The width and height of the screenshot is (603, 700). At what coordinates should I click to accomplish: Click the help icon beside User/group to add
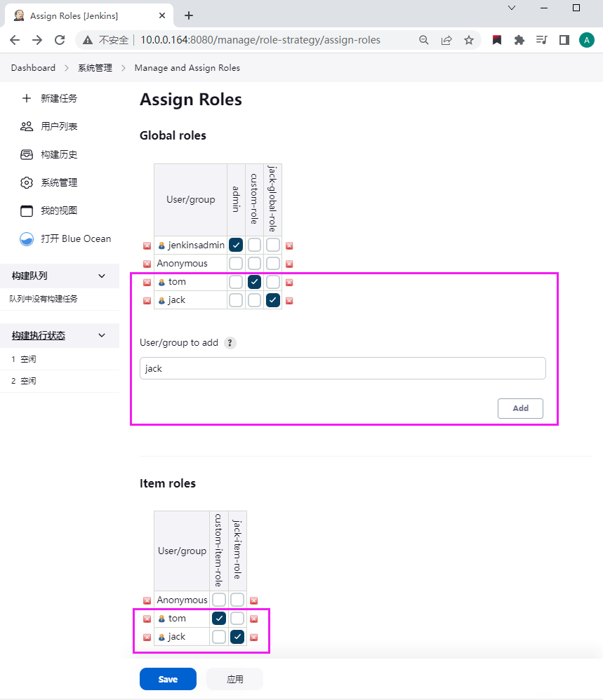[230, 343]
